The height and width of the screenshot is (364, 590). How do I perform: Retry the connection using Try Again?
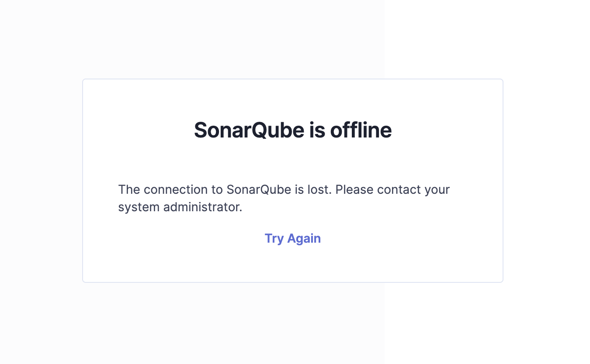292,238
